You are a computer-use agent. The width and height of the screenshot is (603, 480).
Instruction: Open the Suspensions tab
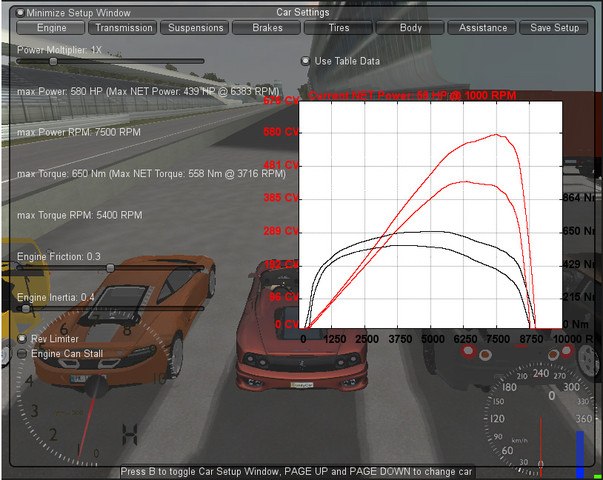pyautogui.click(x=195, y=28)
